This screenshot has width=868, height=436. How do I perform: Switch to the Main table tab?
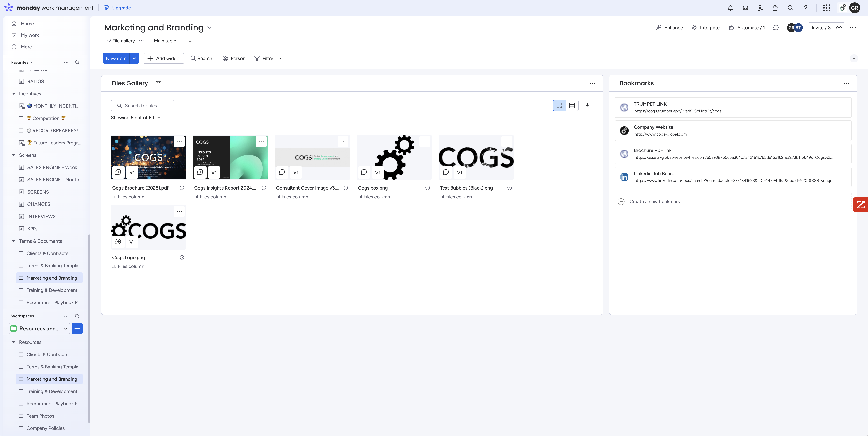pyautogui.click(x=165, y=41)
